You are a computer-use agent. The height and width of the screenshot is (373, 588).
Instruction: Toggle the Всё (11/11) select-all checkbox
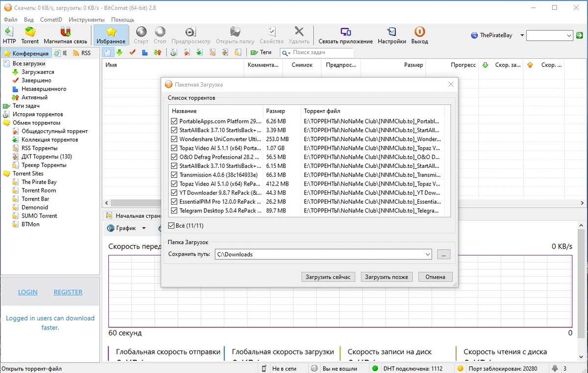tap(171, 226)
